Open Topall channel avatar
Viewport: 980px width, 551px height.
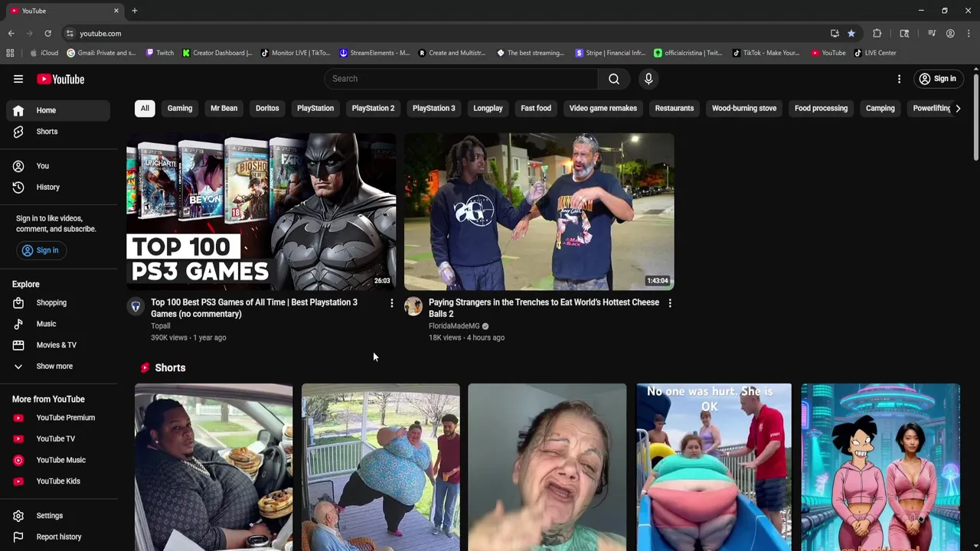pos(136,306)
